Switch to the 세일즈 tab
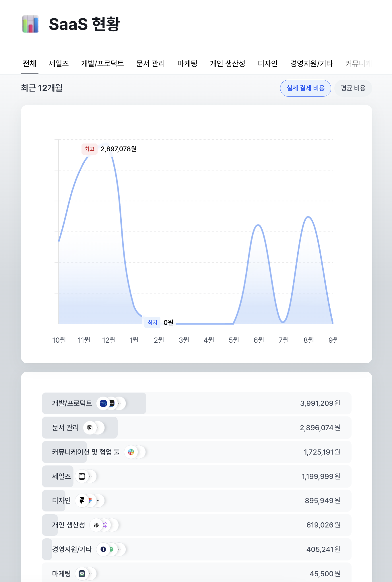This screenshot has height=582, width=392. (59, 63)
